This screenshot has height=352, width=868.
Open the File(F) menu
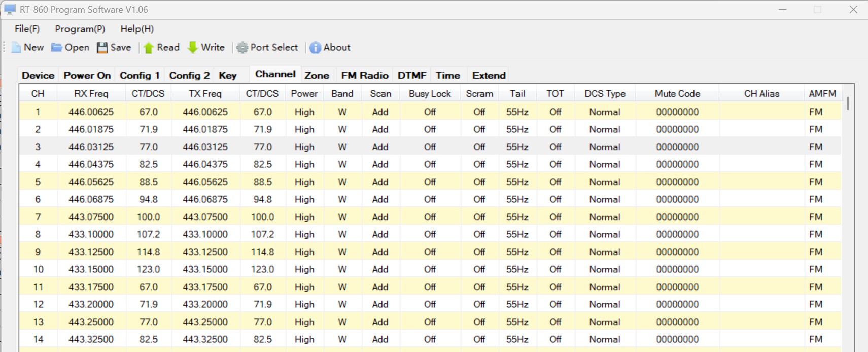click(x=27, y=29)
